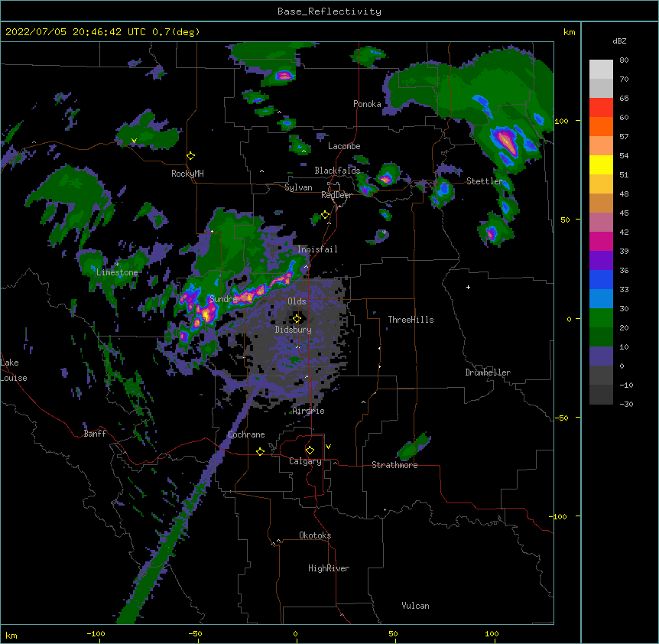This screenshot has width=659, height=644.
Task: Click the green echo patch above Strathmore
Action: click(413, 447)
